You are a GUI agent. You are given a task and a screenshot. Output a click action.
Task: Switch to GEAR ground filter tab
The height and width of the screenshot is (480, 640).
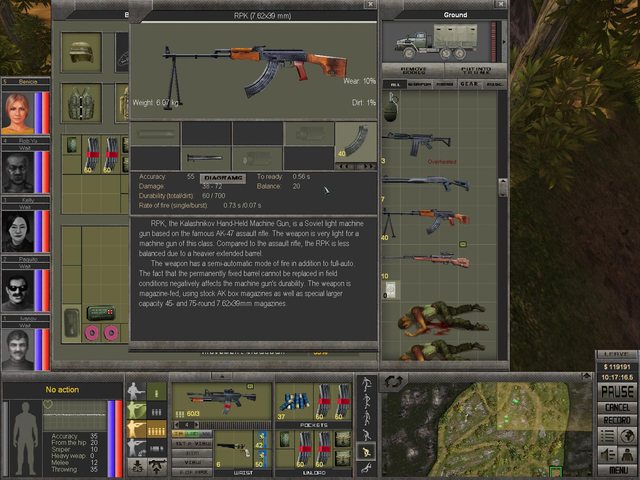[x=469, y=84]
